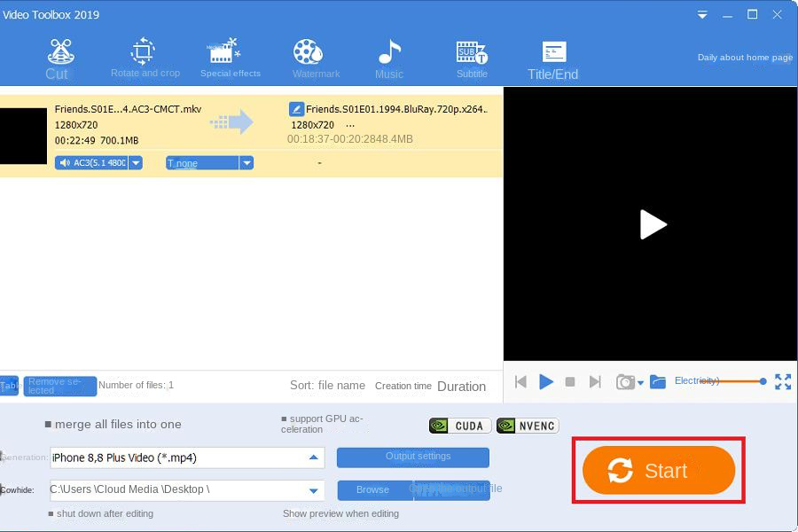Click the CUDA badge

(x=460, y=426)
